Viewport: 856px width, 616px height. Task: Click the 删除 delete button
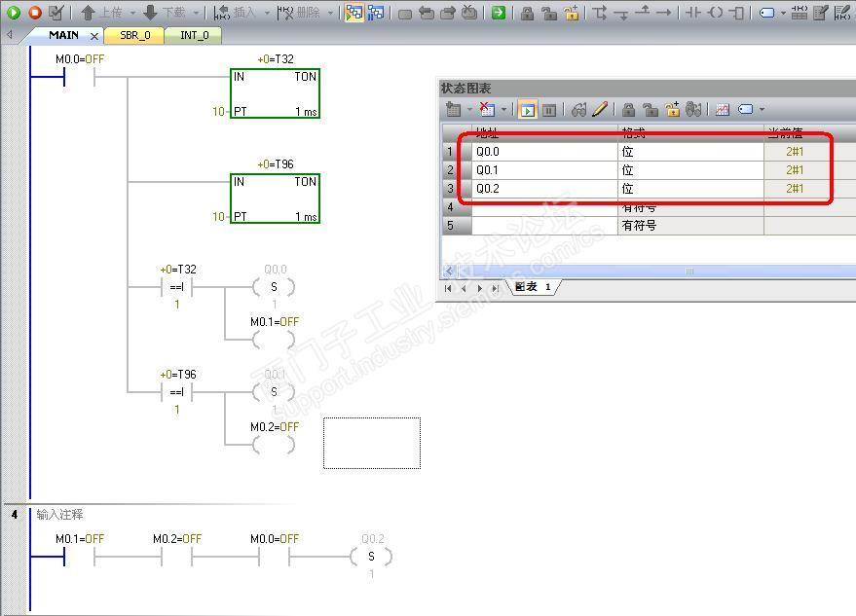pyautogui.click(x=299, y=12)
